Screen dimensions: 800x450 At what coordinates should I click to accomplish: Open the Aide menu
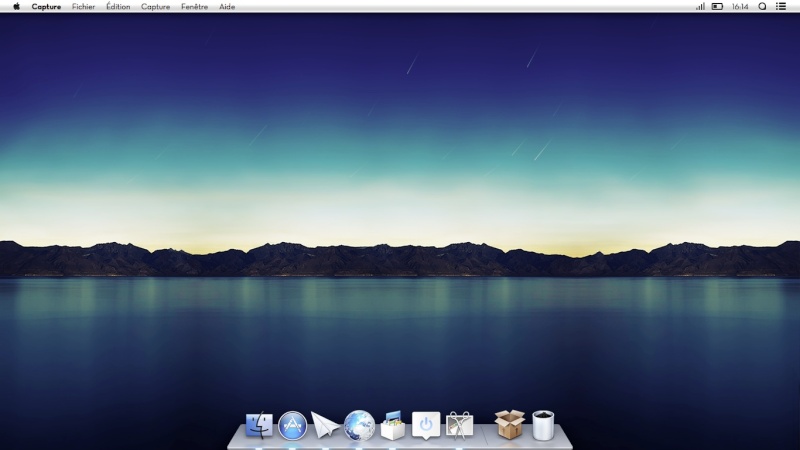point(227,6)
